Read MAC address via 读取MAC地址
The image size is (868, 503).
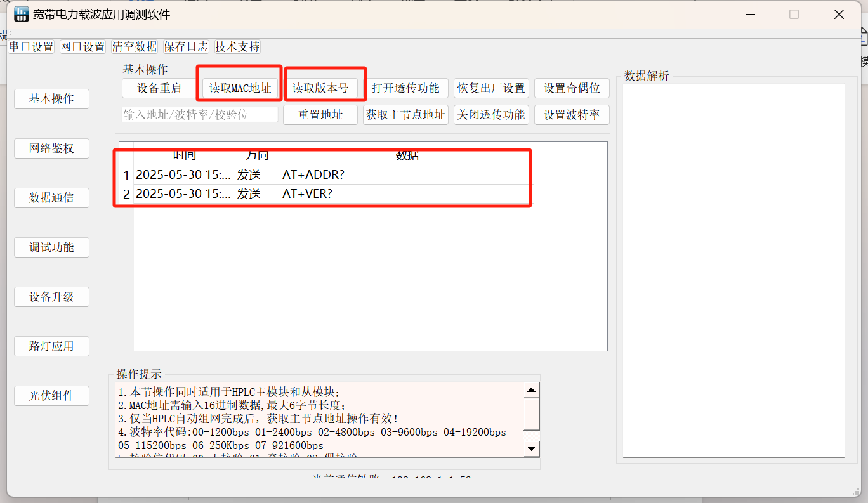239,88
